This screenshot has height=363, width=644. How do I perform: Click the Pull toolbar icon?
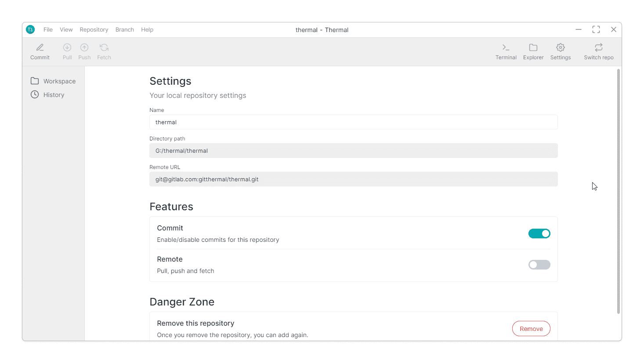coord(67,47)
